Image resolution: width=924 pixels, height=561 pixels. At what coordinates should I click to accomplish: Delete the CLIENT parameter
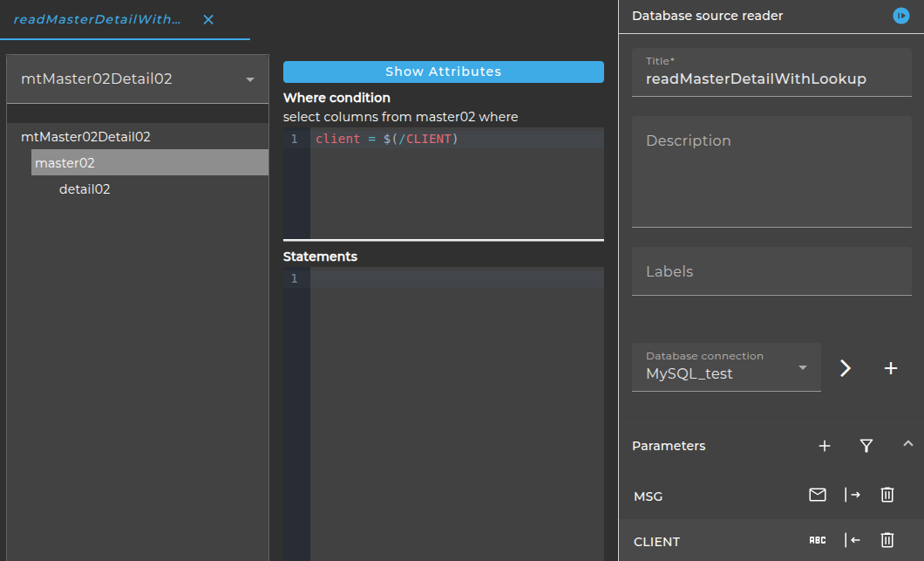(887, 540)
